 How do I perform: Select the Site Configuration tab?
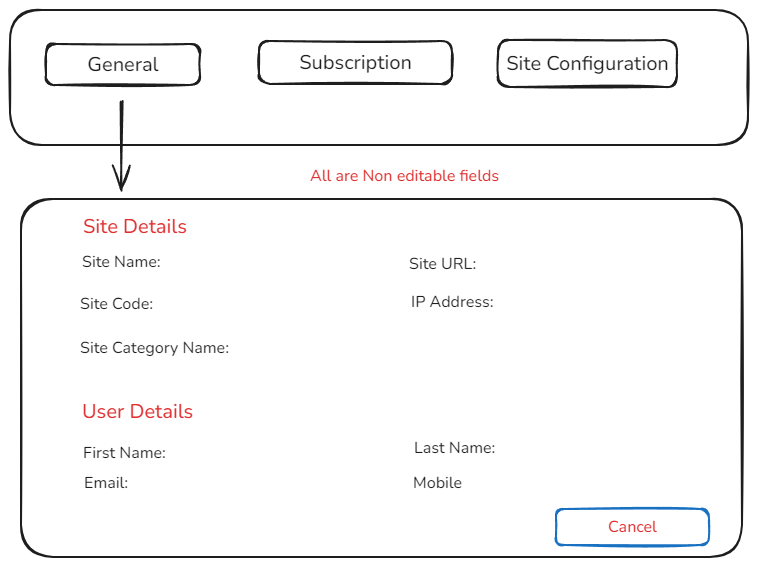(587, 64)
